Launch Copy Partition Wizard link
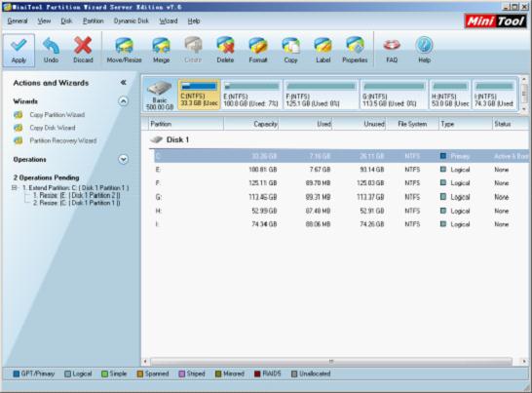532x393 pixels. point(57,115)
